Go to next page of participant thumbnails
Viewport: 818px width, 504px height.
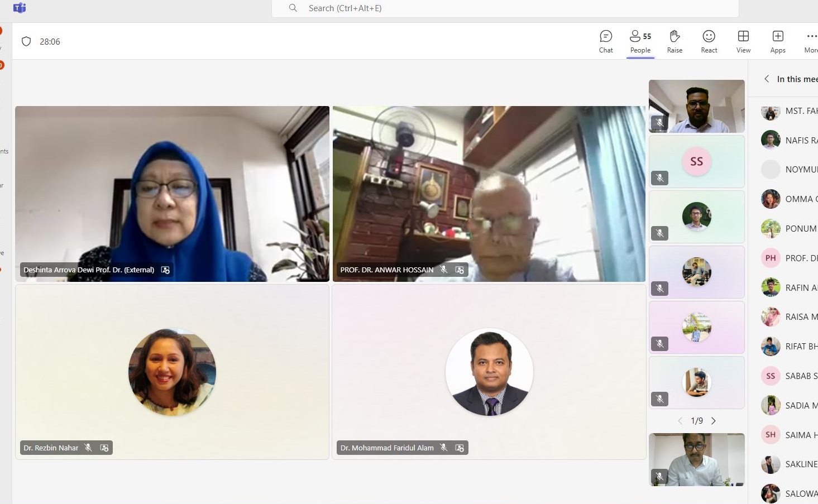click(x=714, y=421)
